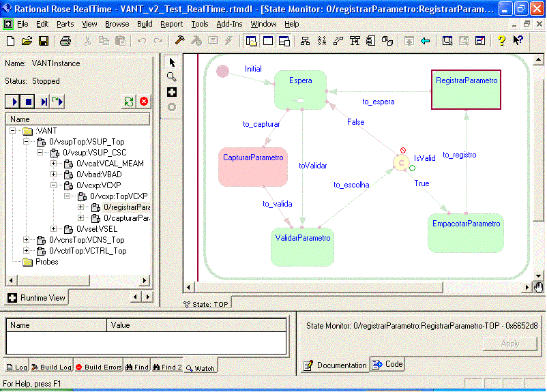Click the yellow Help question mark icon

(x=501, y=41)
